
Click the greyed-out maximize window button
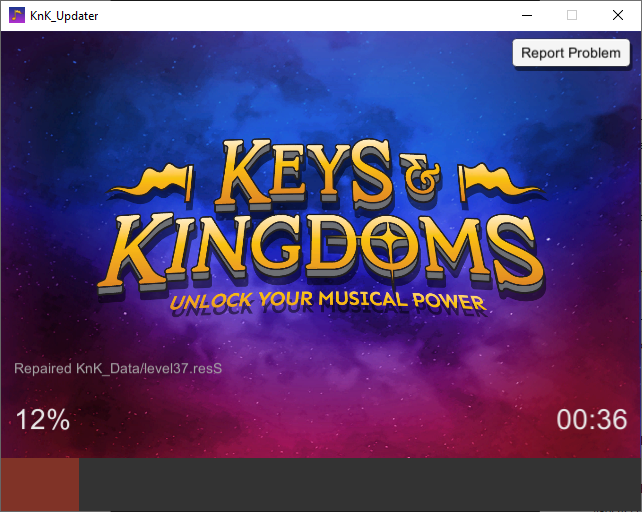pos(572,15)
